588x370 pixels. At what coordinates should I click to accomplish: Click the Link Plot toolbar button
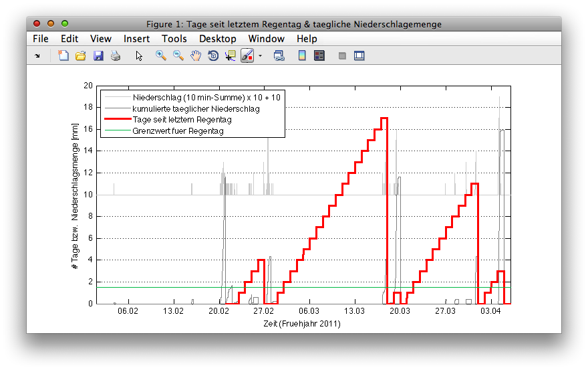point(279,56)
